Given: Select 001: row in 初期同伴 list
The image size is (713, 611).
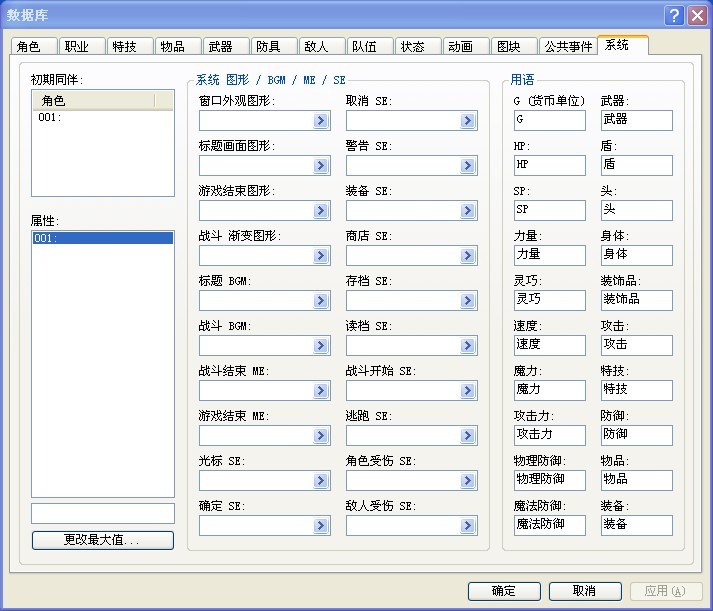Looking at the screenshot, I should tap(103, 117).
